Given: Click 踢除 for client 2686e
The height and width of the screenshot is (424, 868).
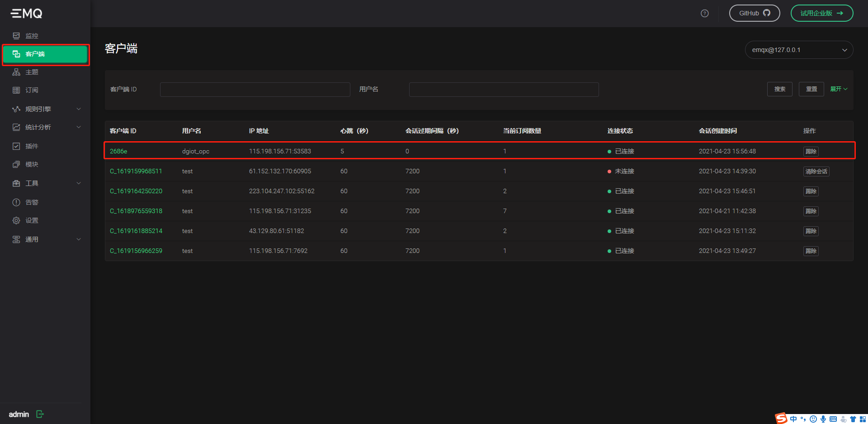Looking at the screenshot, I should pos(811,151).
